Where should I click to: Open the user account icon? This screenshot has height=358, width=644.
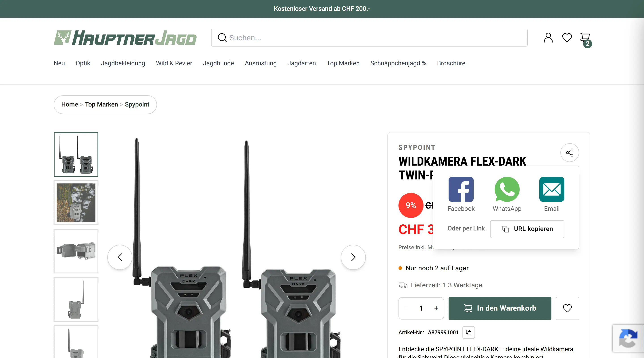548,38
